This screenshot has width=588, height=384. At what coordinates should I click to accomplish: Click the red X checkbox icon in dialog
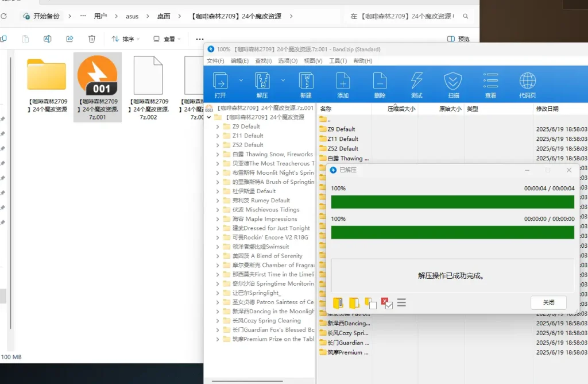386,303
